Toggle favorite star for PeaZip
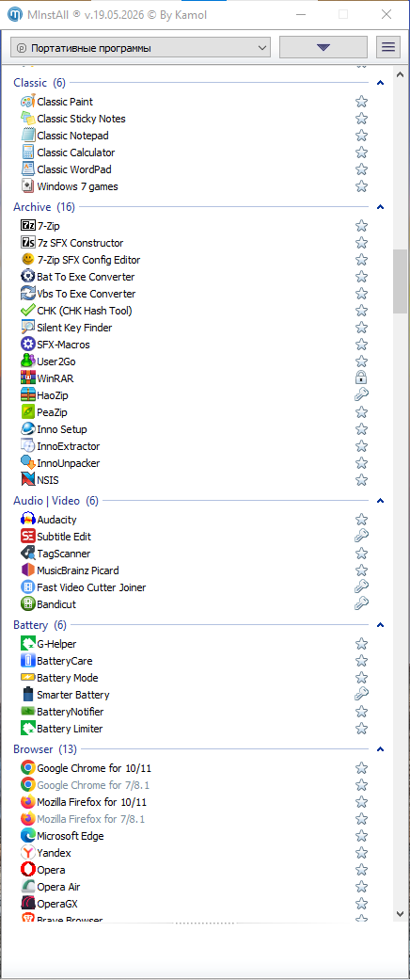Image resolution: width=410 pixels, height=980 pixels. [x=361, y=412]
